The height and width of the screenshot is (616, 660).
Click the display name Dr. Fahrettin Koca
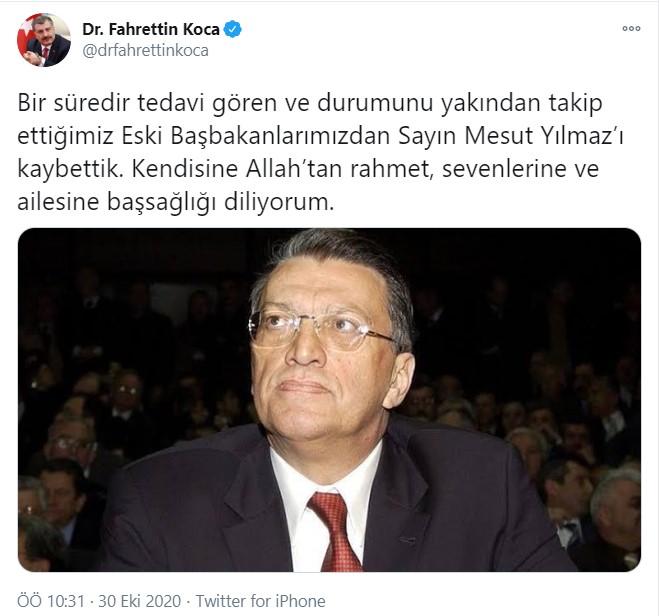point(151,29)
